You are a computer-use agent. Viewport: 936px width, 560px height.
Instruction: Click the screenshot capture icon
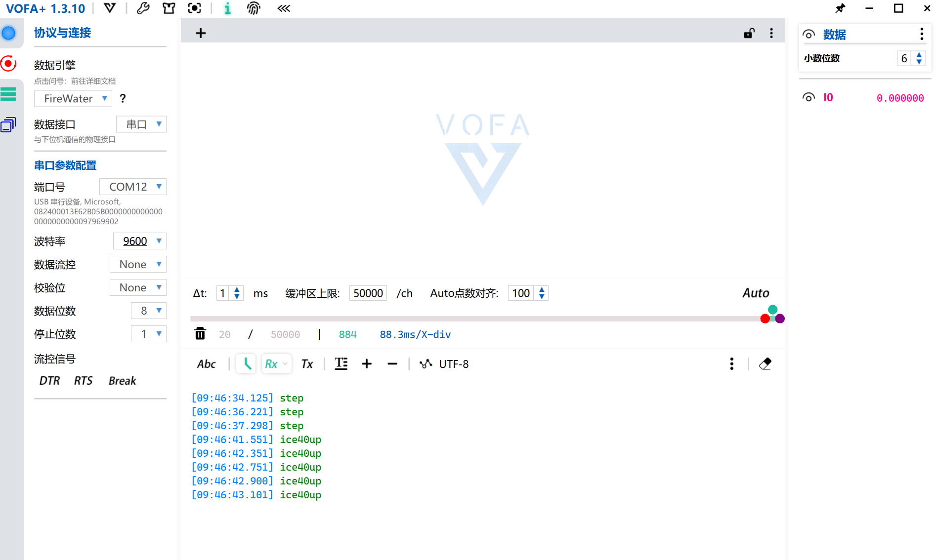[x=195, y=8]
